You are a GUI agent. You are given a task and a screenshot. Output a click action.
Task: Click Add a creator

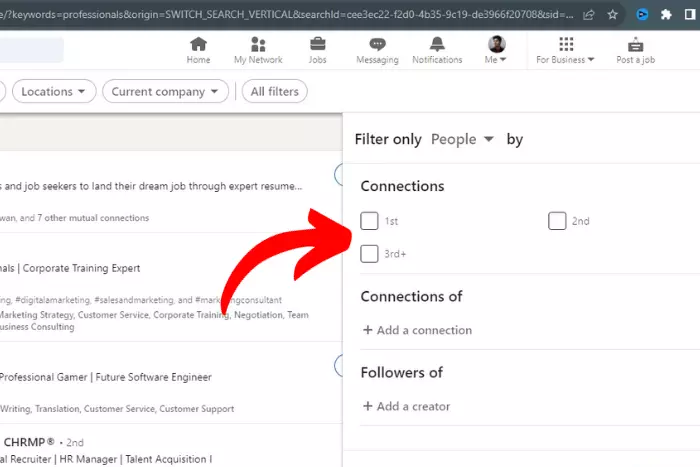[x=407, y=406]
